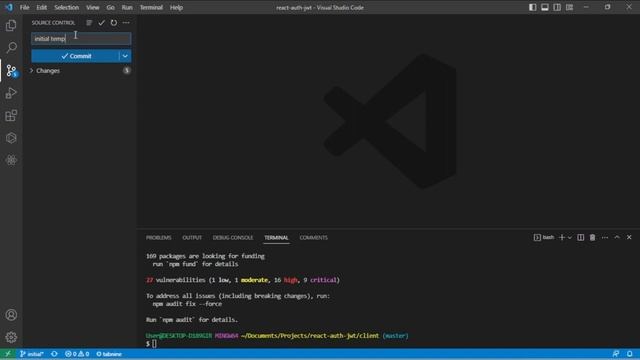Click the synchronize changes icon in status bar
Screen dimensions: 640x360
coord(54,354)
